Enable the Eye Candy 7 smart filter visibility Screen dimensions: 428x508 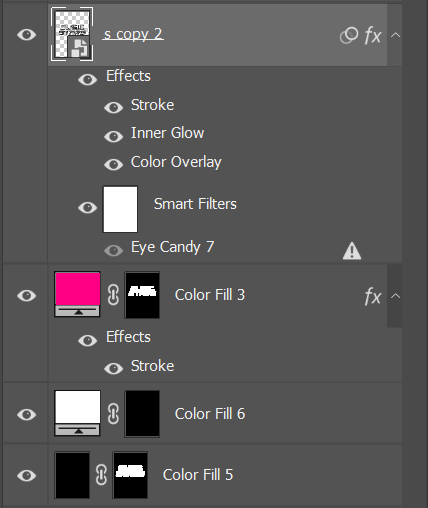114,250
